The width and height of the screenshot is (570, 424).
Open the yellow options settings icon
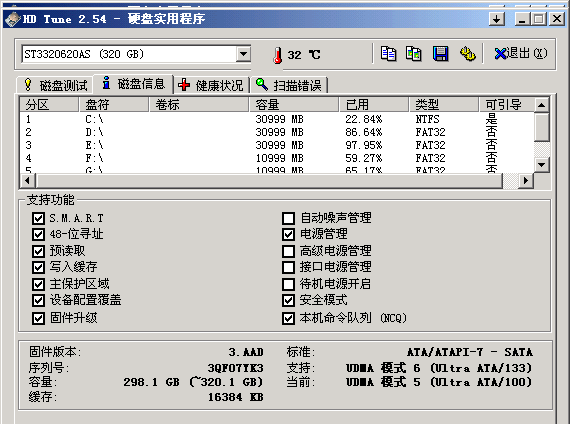click(467, 54)
